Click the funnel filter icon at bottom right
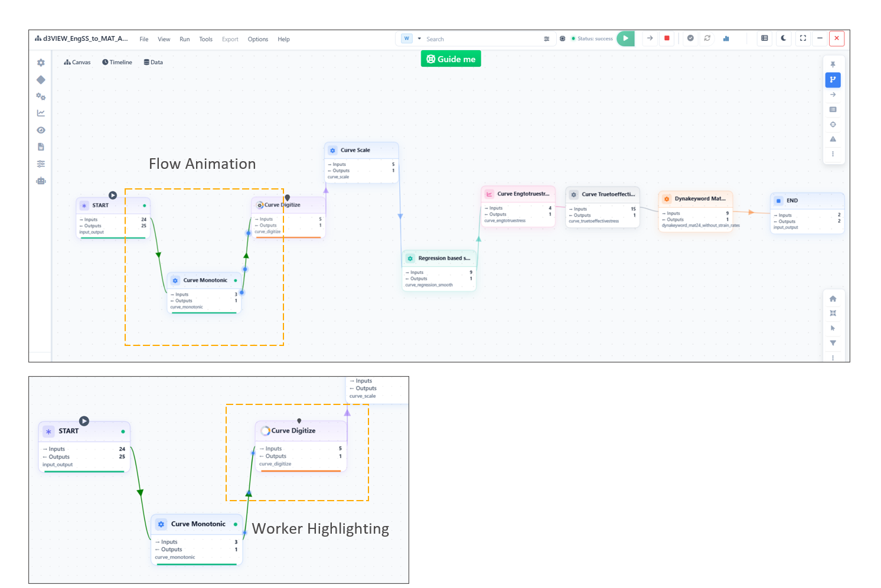The image size is (881, 588). coord(833,343)
